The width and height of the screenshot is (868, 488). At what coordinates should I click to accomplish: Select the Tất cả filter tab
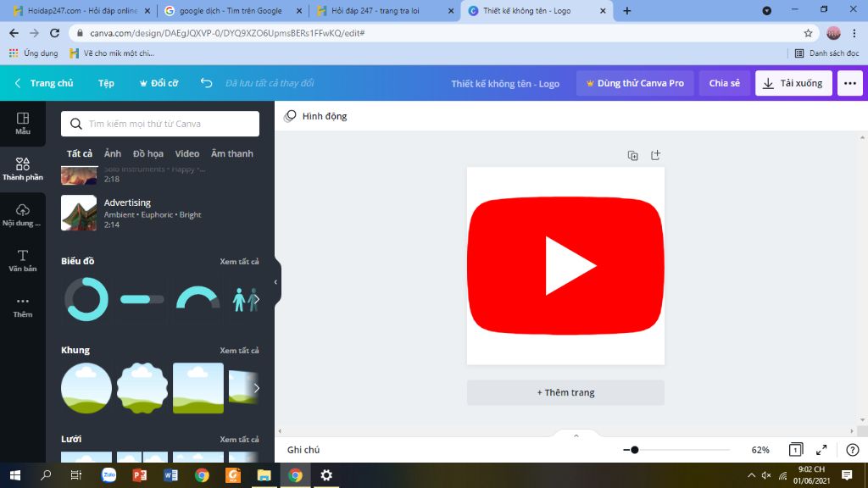pos(80,154)
